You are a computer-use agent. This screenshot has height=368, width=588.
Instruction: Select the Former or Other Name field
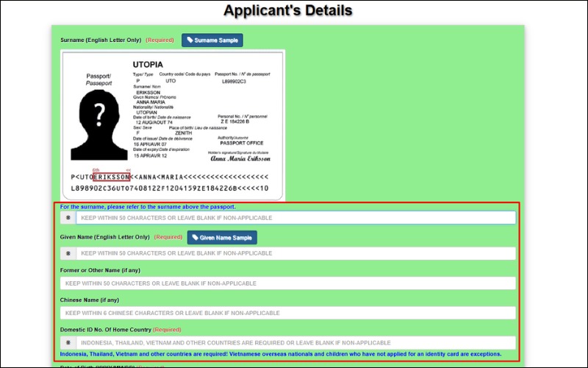pyautogui.click(x=288, y=283)
